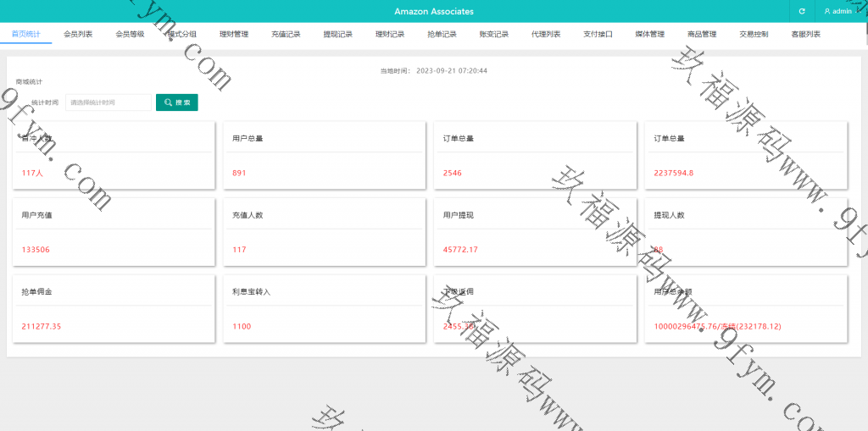Switch to the 充值记录 tab
Screen dimensions: 868x431
[x=286, y=34]
